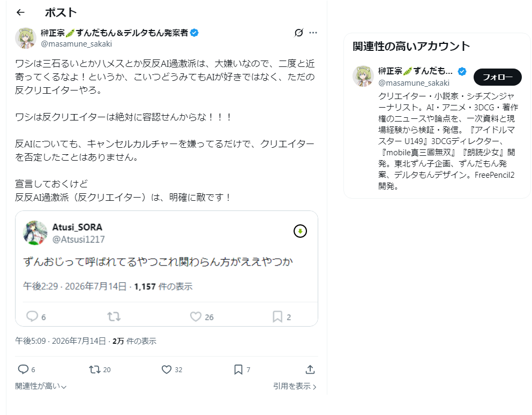
Task: Share the main post via upload icon
Action: pos(310,369)
